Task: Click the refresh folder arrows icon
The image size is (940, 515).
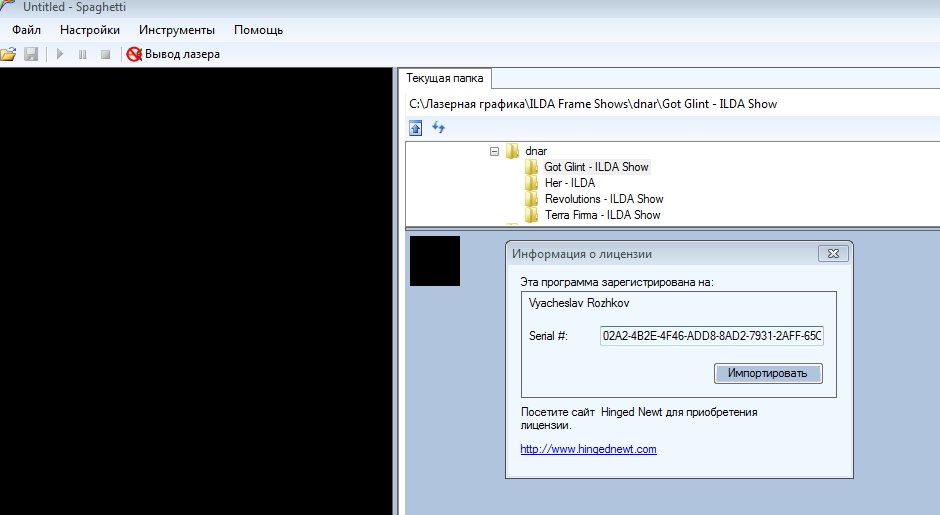Action: (x=438, y=128)
